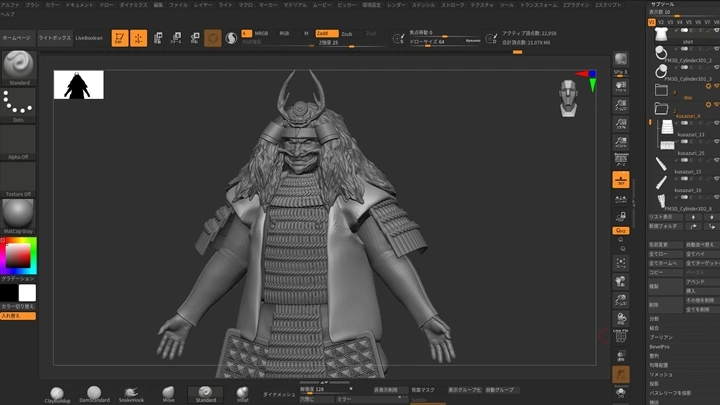720x405 pixels.
Task: Expand the 結合 section
Action: tap(654, 328)
